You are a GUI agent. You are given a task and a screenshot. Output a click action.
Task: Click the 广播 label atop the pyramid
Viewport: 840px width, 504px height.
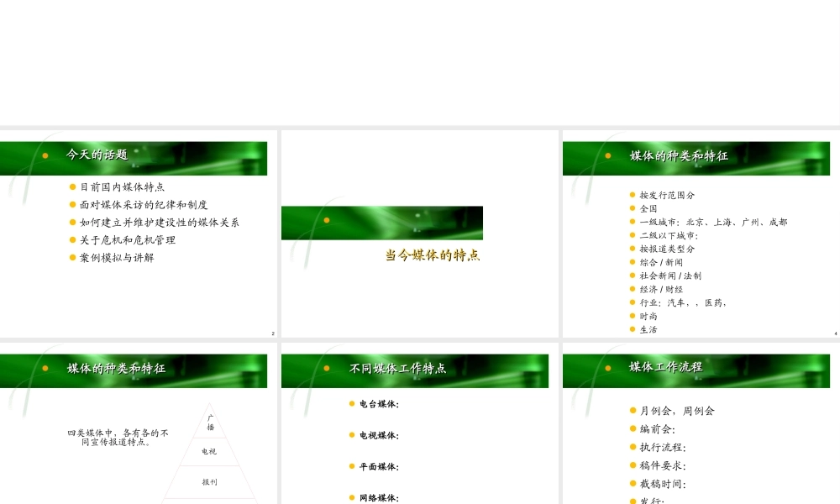tap(211, 422)
